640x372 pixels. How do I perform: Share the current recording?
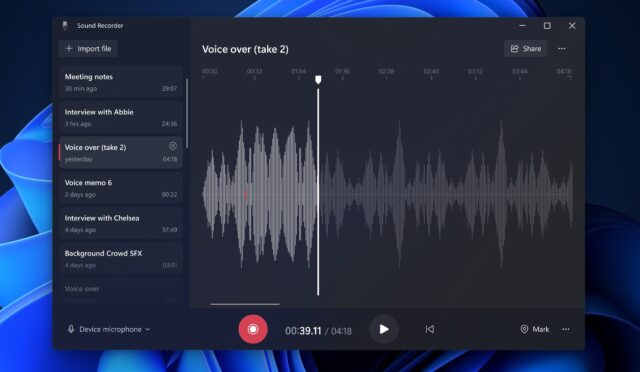point(526,49)
